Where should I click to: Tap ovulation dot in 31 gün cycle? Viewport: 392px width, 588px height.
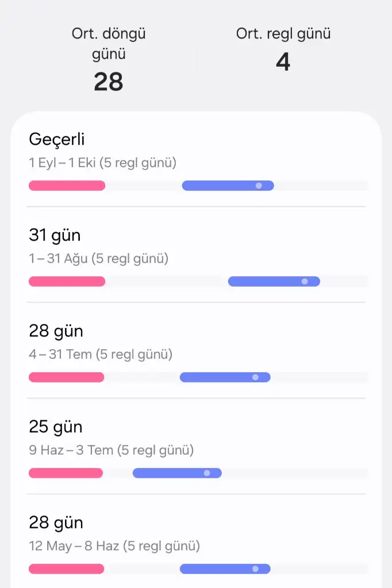tap(305, 281)
